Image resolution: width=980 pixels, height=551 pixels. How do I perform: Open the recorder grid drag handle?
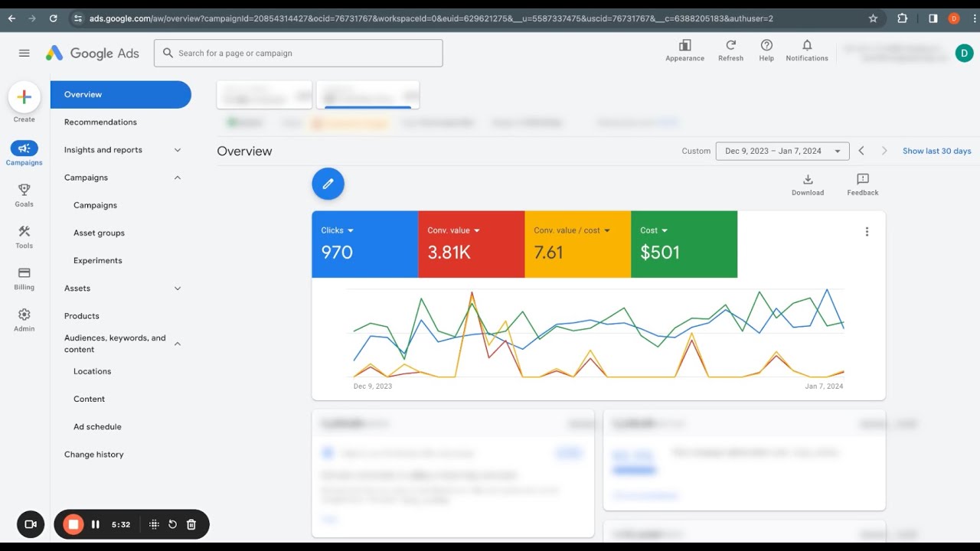(x=154, y=524)
